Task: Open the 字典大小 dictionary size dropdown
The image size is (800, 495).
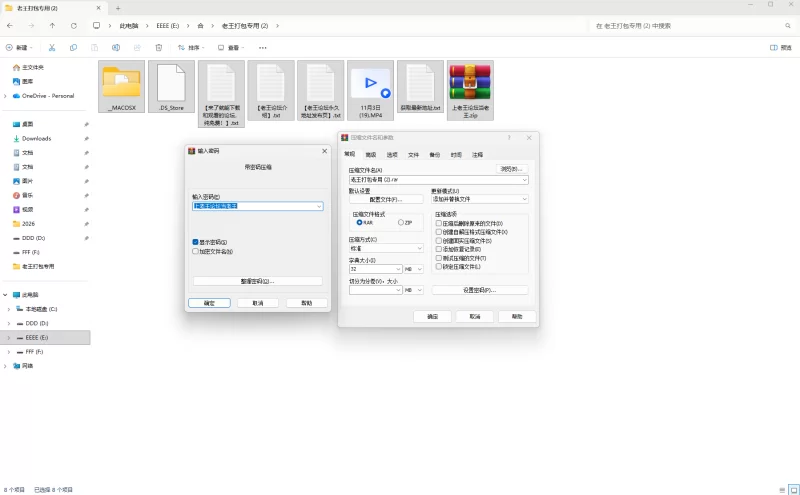Action: coord(376,269)
